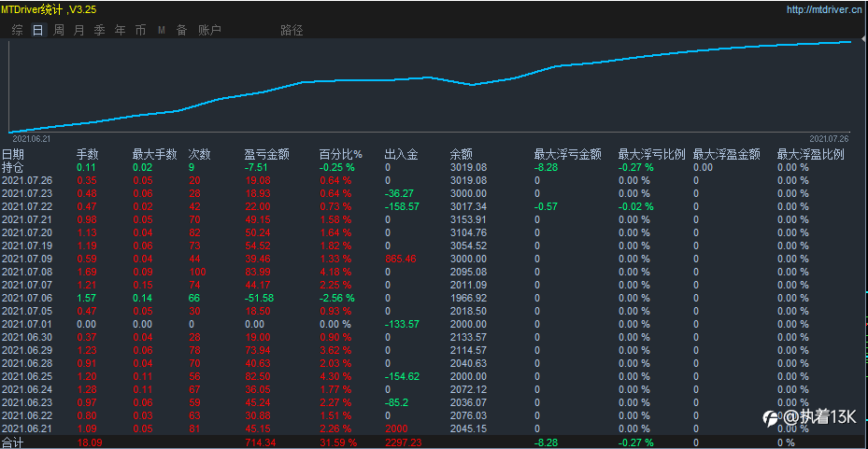Select the 日 daily statistics tab
Viewport: 868px width, 449px height.
click(x=37, y=30)
